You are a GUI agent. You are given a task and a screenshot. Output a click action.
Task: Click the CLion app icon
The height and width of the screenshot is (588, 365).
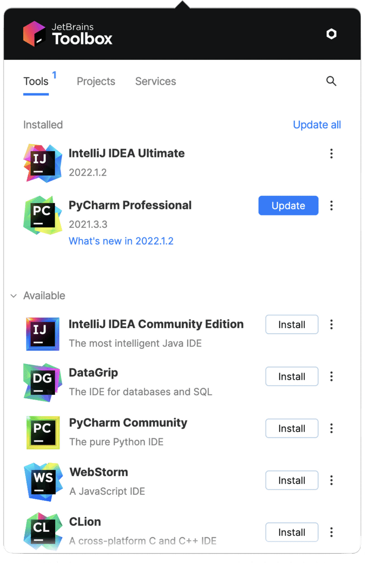pyautogui.click(x=42, y=531)
